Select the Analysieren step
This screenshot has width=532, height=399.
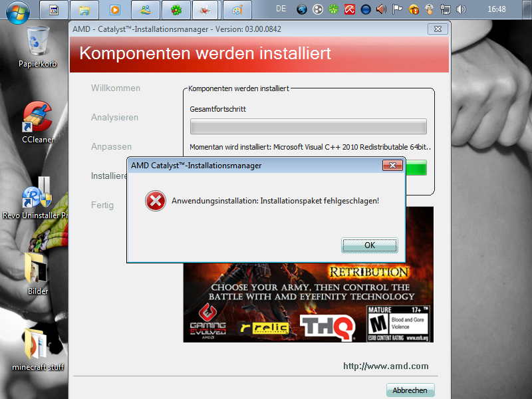point(114,118)
